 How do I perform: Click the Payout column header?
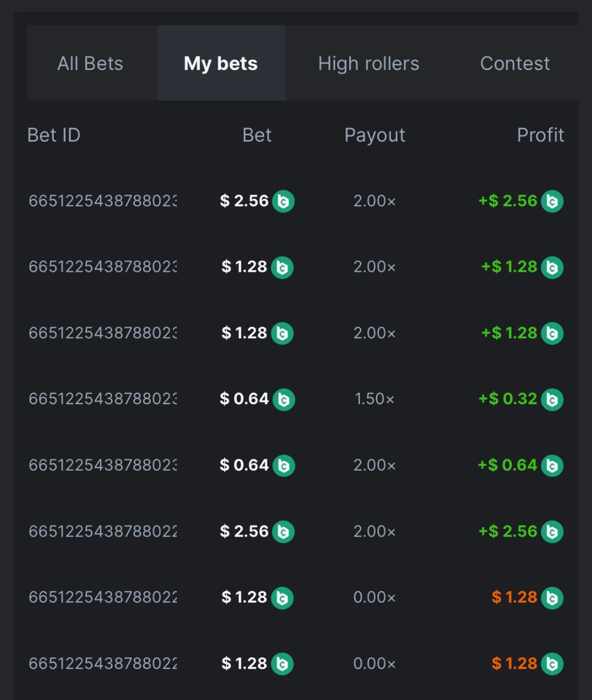click(x=374, y=135)
